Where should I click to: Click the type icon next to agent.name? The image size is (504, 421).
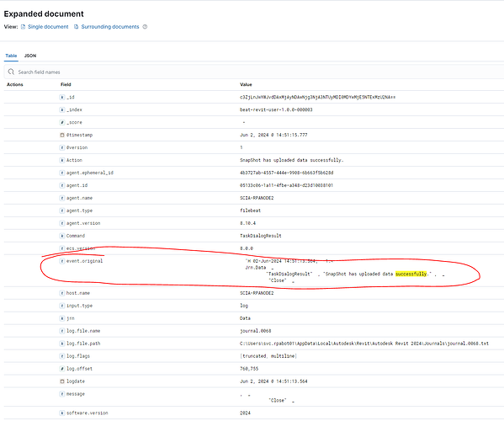(x=62, y=198)
